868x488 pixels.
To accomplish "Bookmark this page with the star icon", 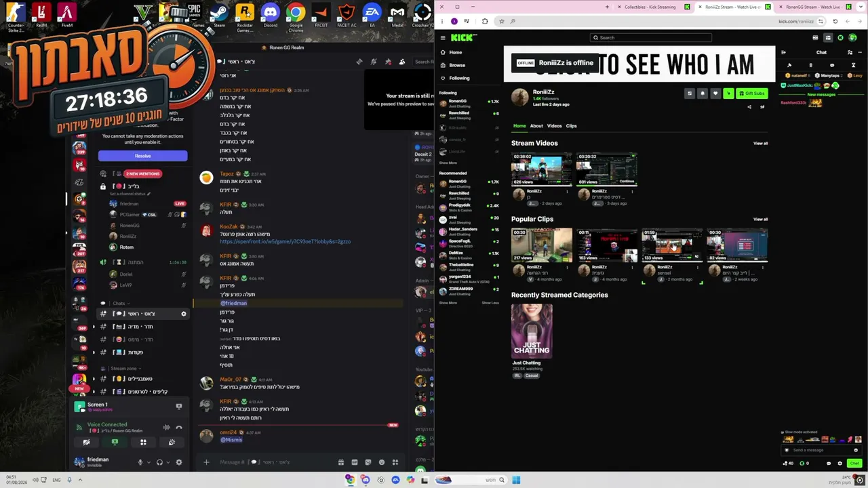I will pyautogui.click(x=502, y=21).
